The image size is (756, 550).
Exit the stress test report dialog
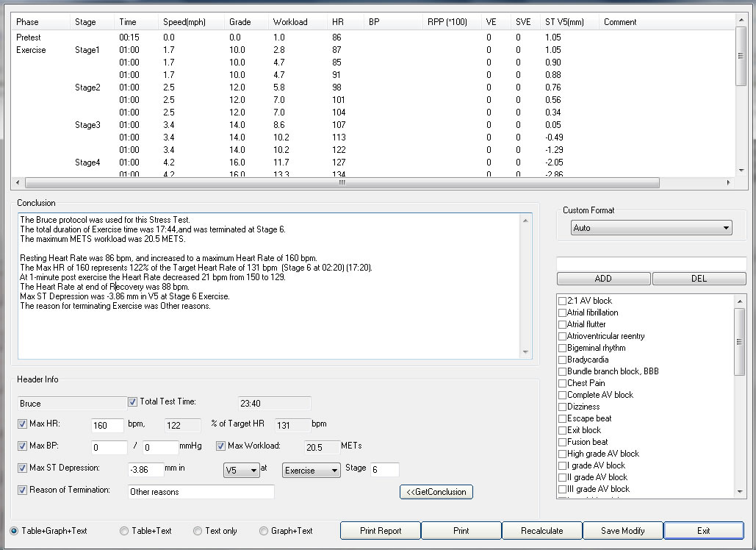click(x=703, y=531)
